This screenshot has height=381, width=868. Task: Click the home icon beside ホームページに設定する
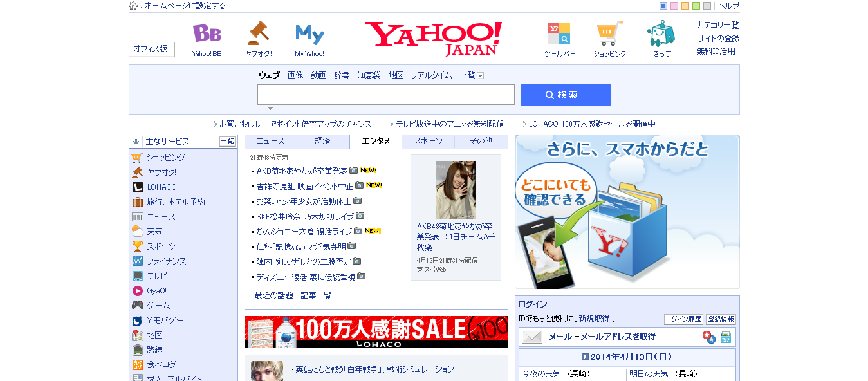pos(133,6)
